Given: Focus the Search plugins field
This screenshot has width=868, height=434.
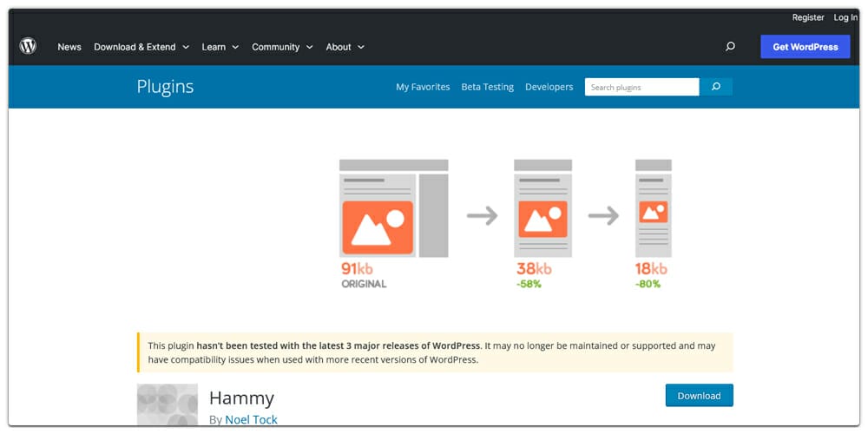Looking at the screenshot, I should 641,87.
